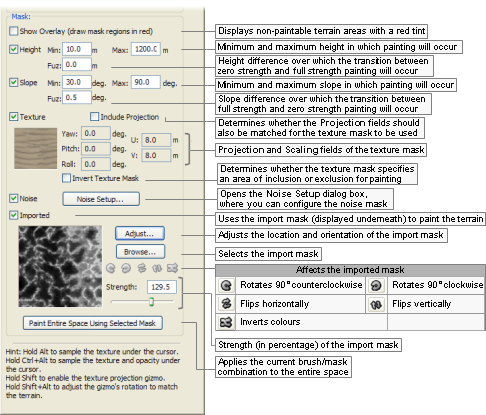Enable the Show Overlay checkbox
Screen dimensions: 486x415
[x=14, y=31]
